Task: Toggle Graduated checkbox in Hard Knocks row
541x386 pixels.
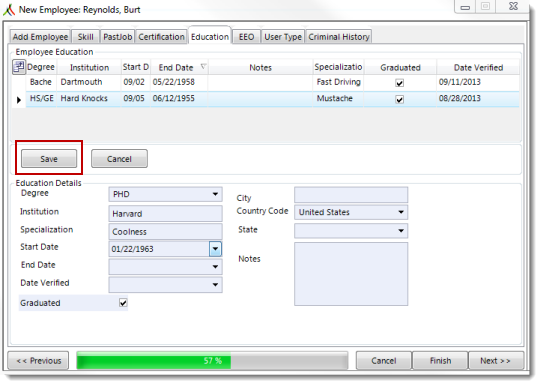Action: coord(400,100)
